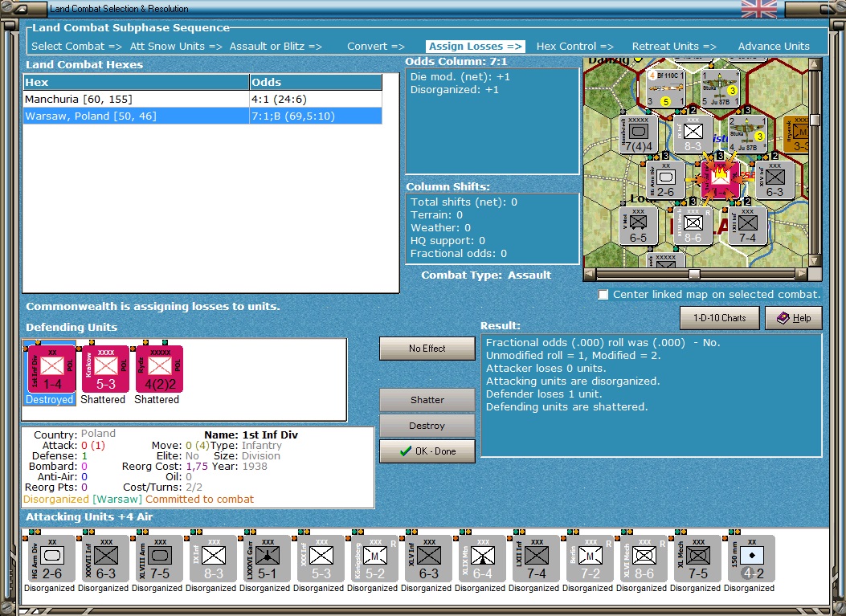Click the 8-3 infantry unit on map
846x616 pixels.
pyautogui.click(x=693, y=134)
